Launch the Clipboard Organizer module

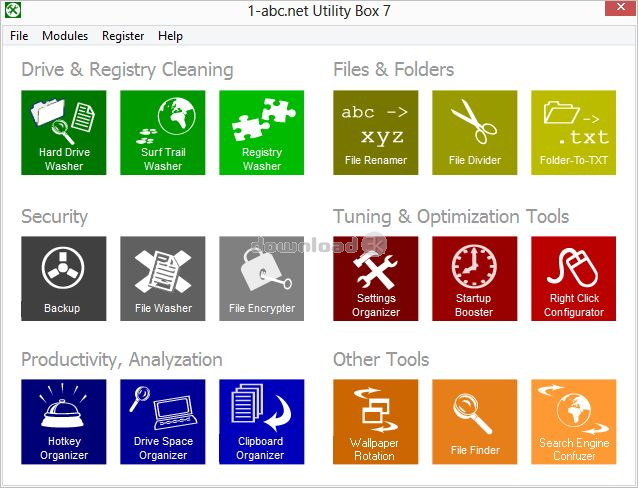click(x=262, y=422)
